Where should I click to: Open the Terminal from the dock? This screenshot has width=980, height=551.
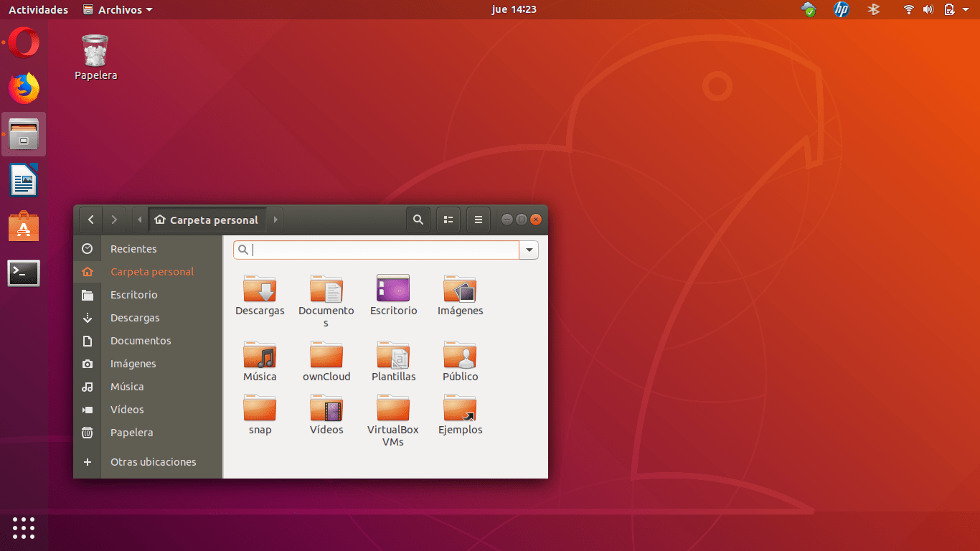24,273
